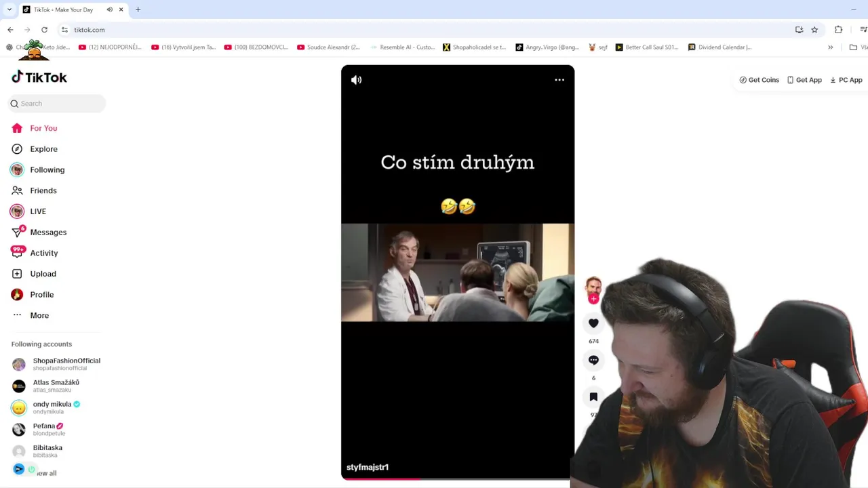Open NEJODPORNĚJ... YouTube bookmark

[x=110, y=47]
